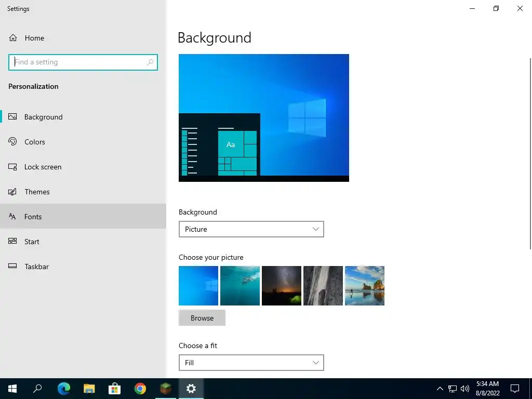The width and height of the screenshot is (532, 399).
Task: Open the Windows Start menu button
Action: (12, 389)
